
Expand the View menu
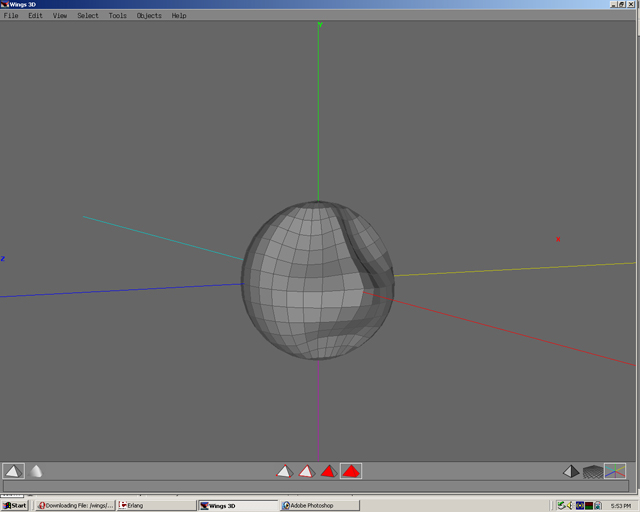(x=60, y=16)
